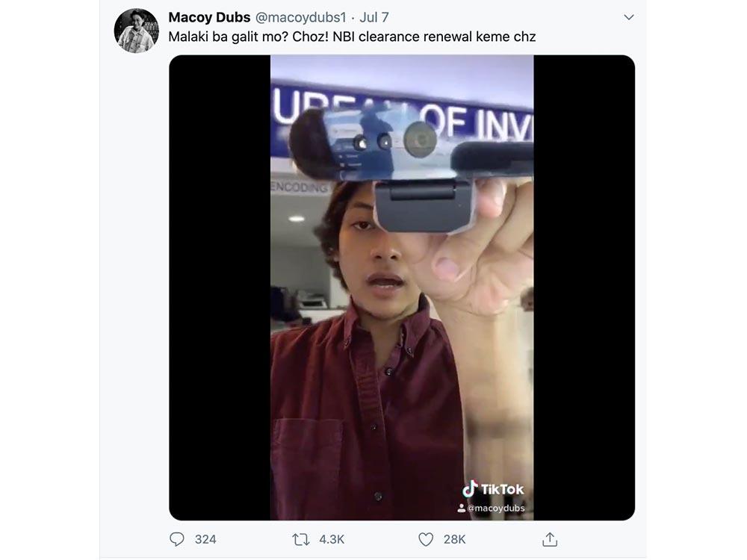Click the 28K likes count
Image resolution: width=747 pixels, height=560 pixels.
click(x=454, y=539)
